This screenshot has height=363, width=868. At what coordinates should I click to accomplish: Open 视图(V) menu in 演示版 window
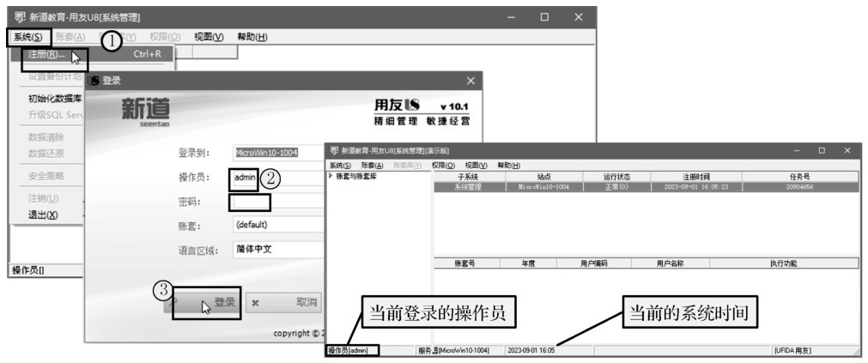[476, 165]
